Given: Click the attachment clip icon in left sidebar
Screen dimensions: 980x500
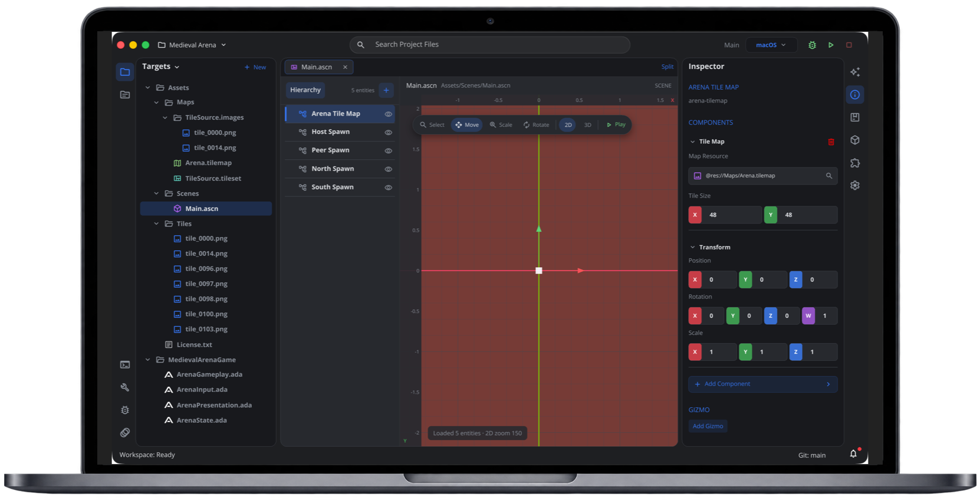Looking at the screenshot, I should 125,433.
